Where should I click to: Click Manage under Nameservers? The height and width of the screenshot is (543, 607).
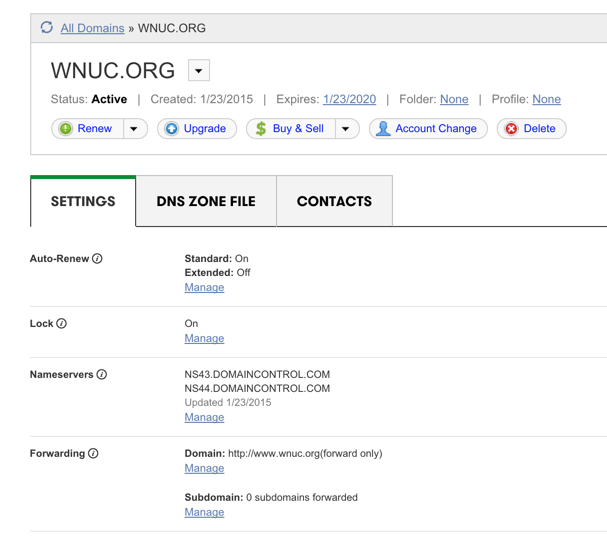[204, 418]
